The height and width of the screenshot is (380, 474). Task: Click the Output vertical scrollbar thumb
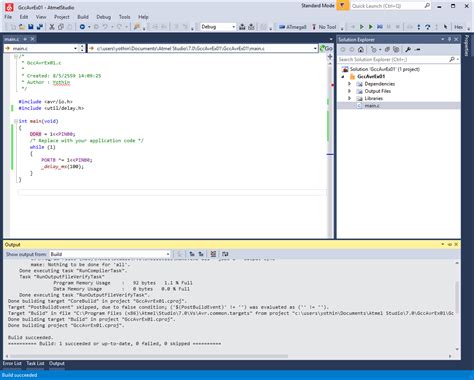457,297
